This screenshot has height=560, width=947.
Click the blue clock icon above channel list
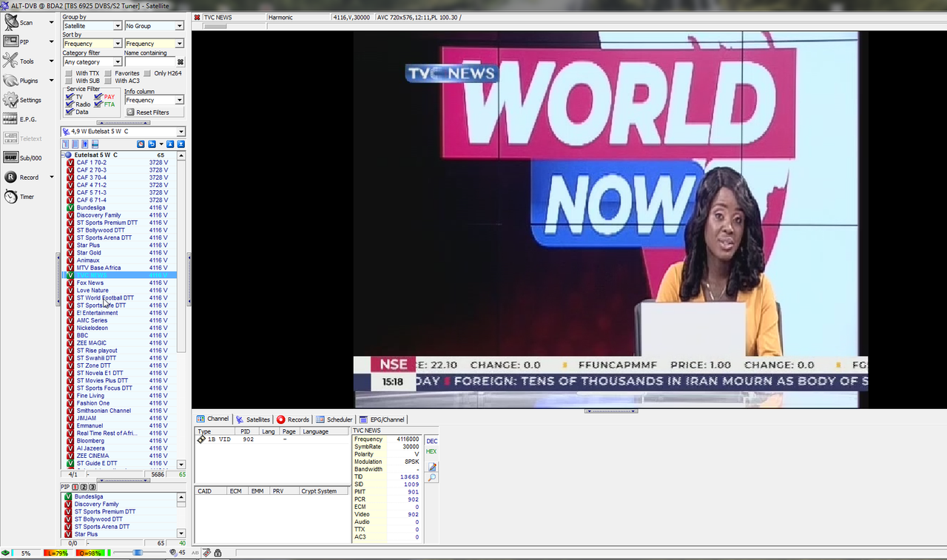pos(141,144)
